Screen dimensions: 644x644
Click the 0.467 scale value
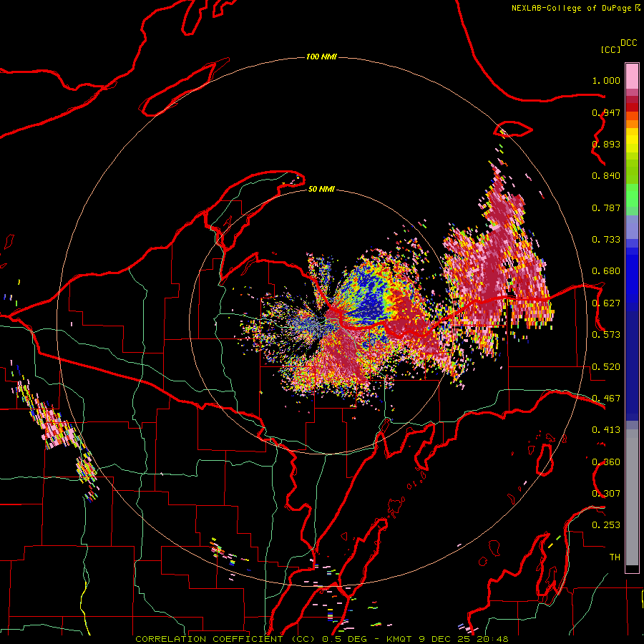606,399
